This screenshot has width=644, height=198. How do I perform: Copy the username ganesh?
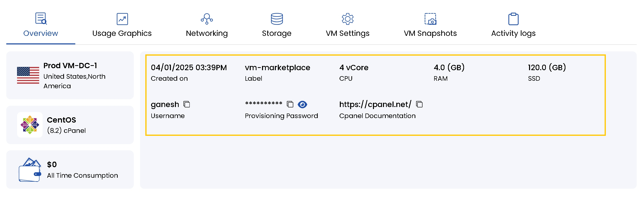(x=187, y=104)
